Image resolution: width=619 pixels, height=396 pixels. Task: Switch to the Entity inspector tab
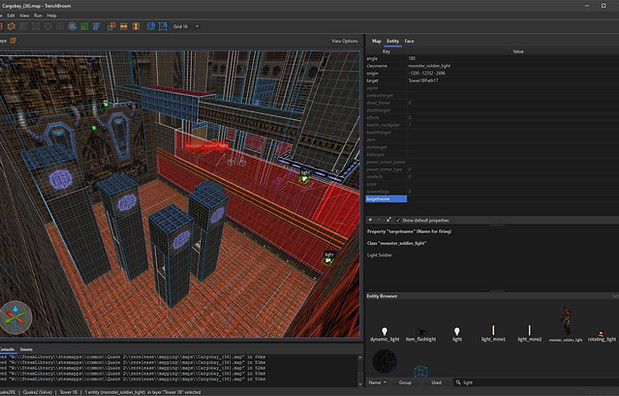[392, 41]
